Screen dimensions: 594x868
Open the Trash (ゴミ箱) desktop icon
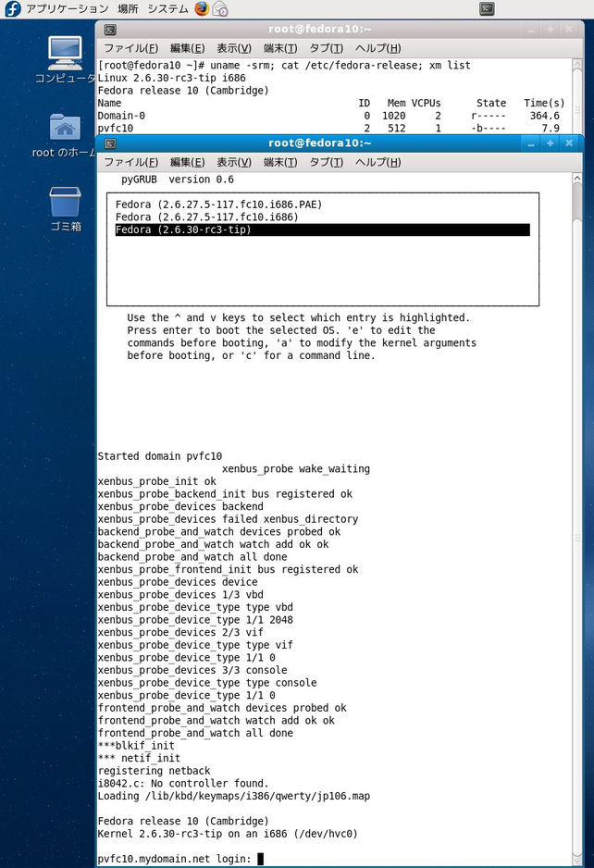[x=66, y=208]
